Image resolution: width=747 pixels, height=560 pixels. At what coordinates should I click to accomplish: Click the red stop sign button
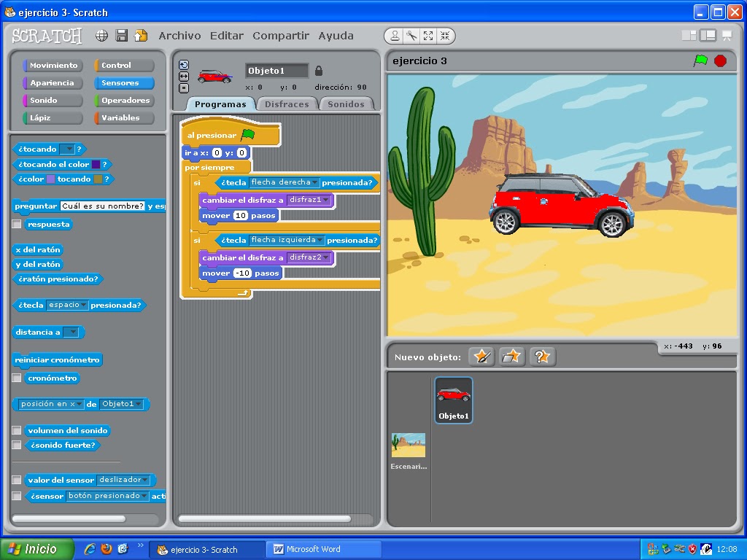coord(720,61)
